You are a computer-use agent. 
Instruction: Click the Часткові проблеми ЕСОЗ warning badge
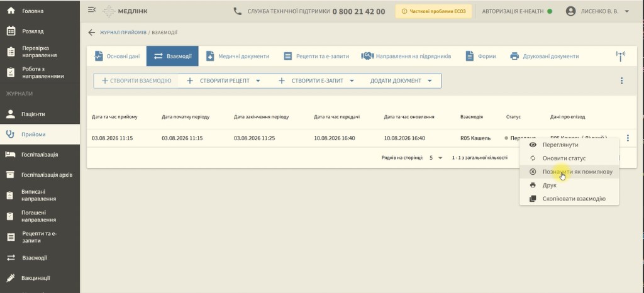pos(433,11)
